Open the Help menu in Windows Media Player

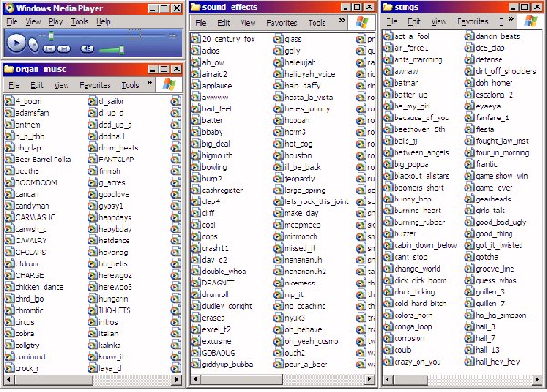click(103, 22)
